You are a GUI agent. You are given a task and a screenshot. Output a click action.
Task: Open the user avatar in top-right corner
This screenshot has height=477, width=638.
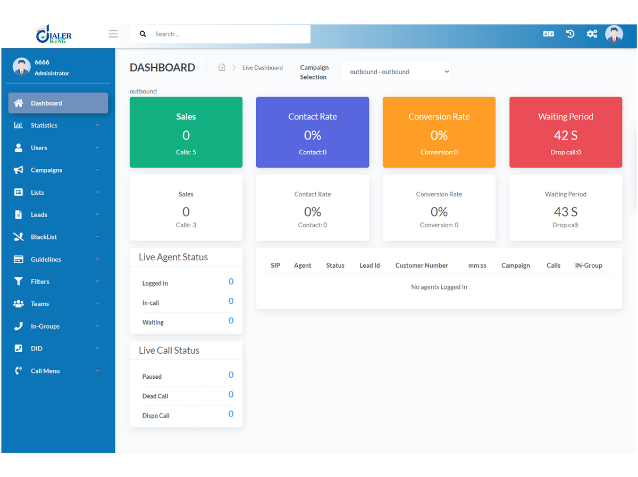614,34
